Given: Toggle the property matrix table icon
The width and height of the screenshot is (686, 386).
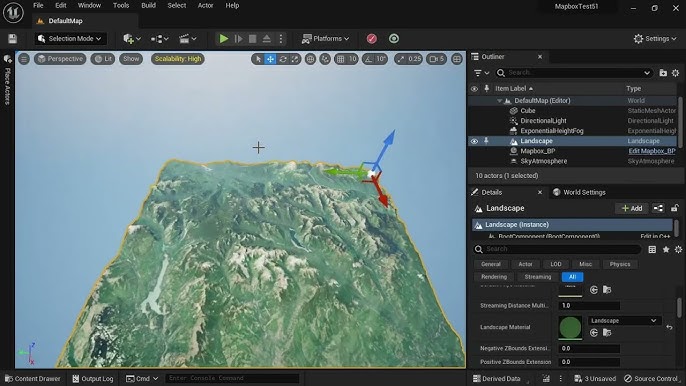Looking at the screenshot, I should click(652, 249).
